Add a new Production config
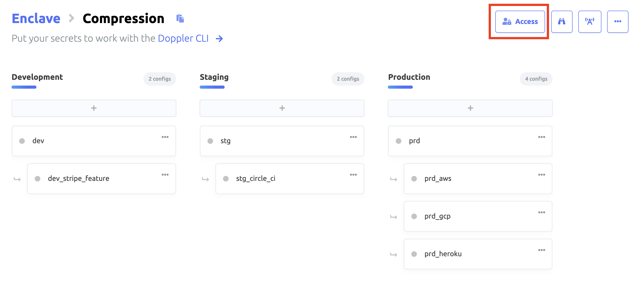The height and width of the screenshot is (301, 644). coord(470,108)
